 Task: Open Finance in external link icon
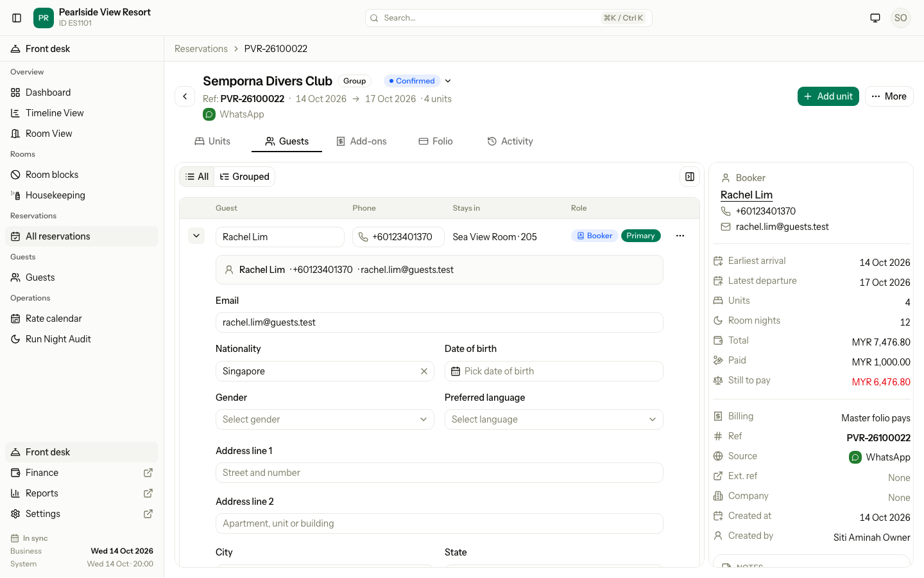[148, 473]
